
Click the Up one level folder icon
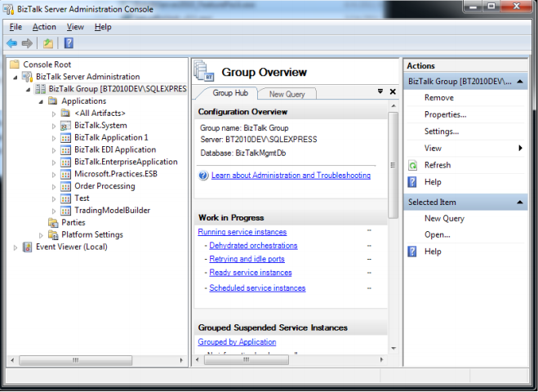[x=48, y=43]
